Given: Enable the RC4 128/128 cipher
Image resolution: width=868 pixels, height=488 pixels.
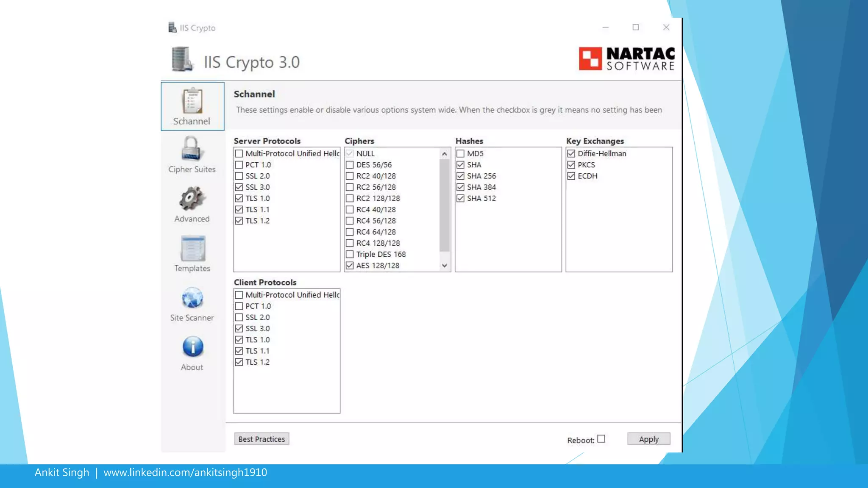Looking at the screenshot, I should 350,243.
